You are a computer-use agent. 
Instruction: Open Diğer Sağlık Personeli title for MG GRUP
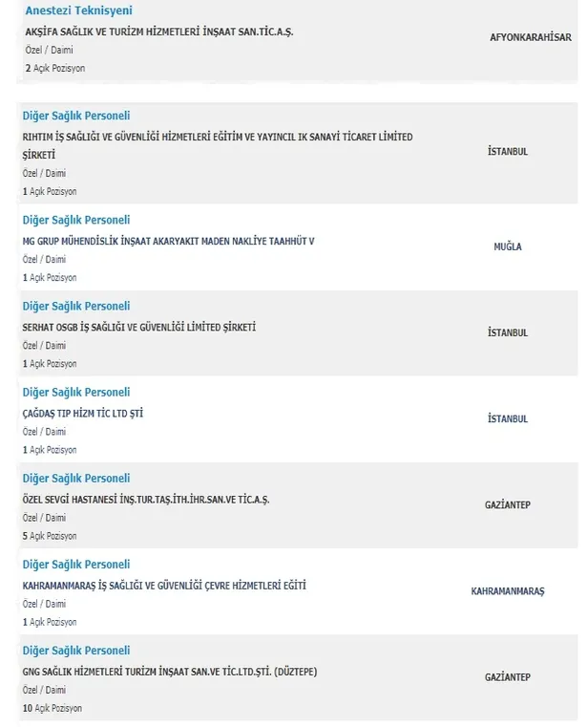point(76,220)
